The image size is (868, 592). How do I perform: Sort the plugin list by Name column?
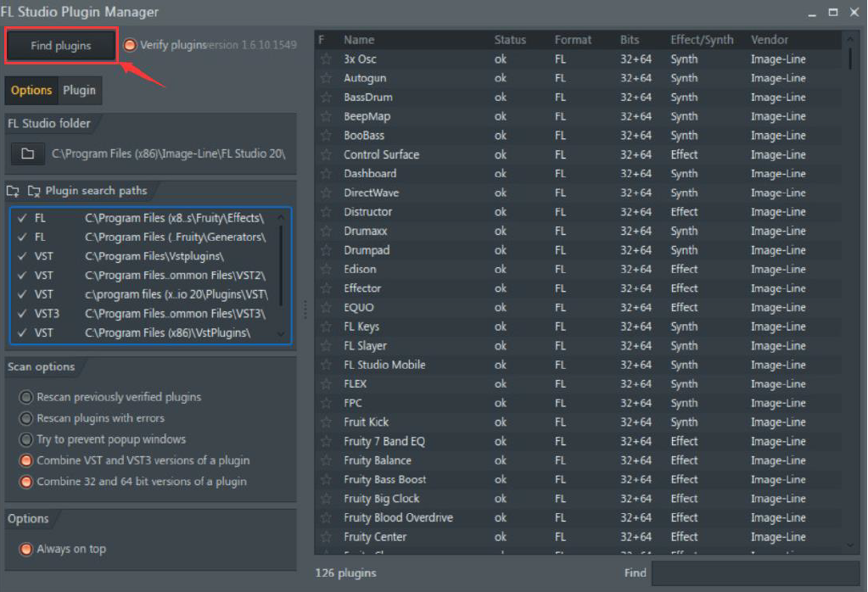click(359, 40)
